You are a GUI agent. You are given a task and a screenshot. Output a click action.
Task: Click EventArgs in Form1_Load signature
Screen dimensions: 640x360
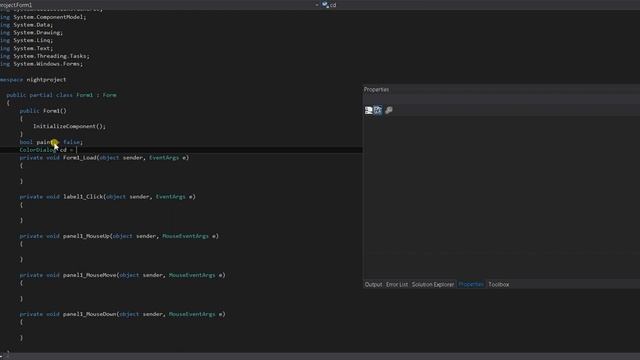point(164,158)
